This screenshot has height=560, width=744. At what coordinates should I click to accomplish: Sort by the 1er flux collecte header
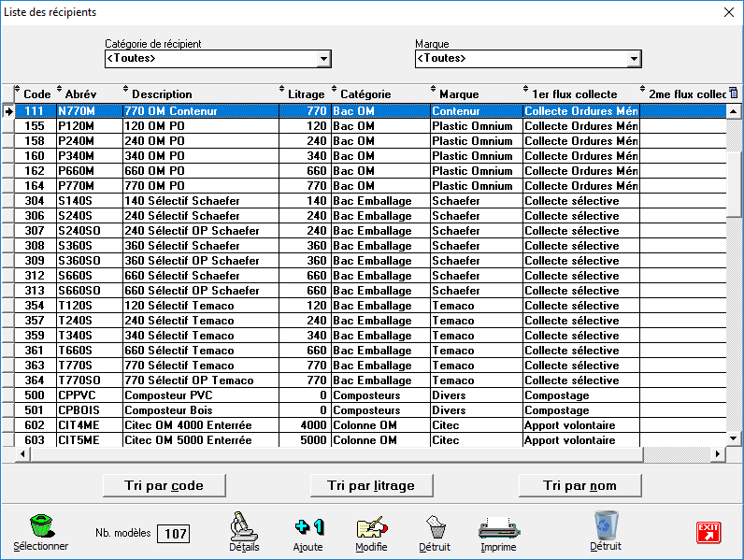[574, 94]
